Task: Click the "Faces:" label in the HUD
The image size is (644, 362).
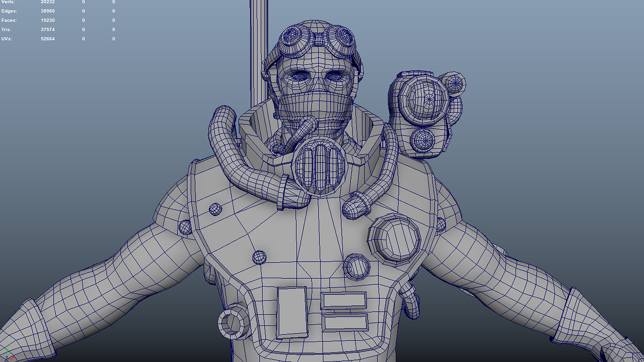Action: coord(9,20)
